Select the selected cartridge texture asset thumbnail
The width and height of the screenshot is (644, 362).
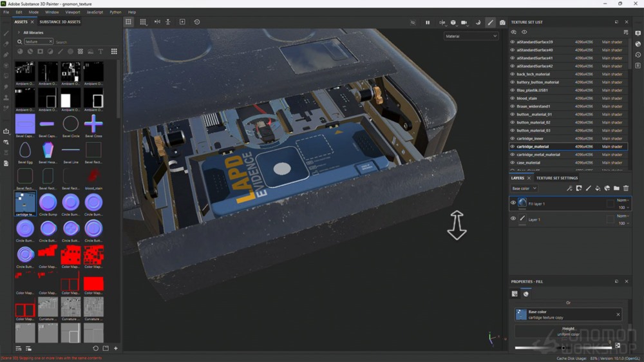click(25, 204)
